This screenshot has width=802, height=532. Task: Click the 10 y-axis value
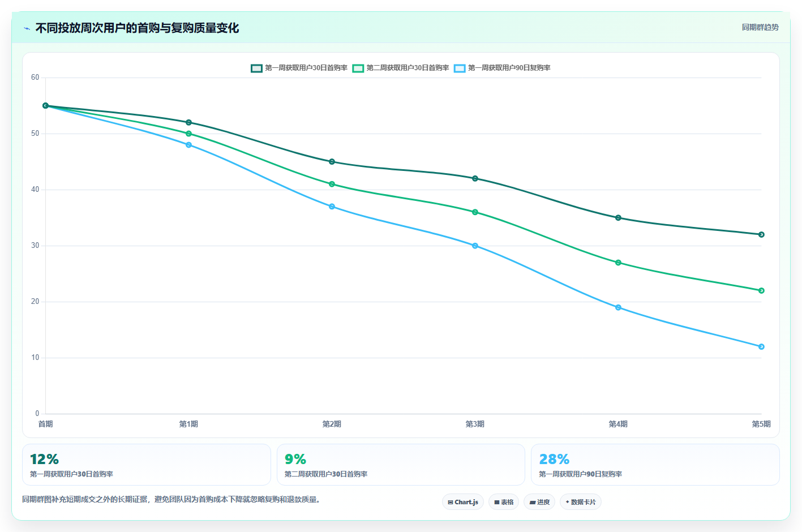pyautogui.click(x=35, y=358)
